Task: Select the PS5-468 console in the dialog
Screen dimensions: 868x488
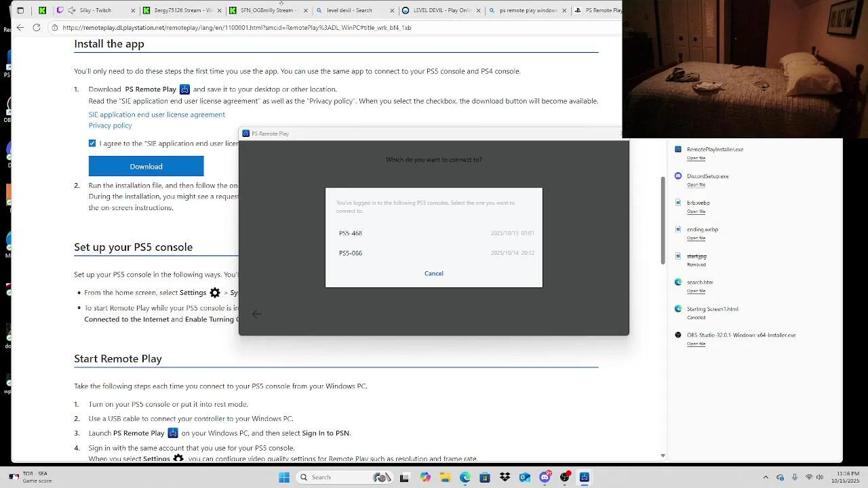Action: pyautogui.click(x=434, y=233)
